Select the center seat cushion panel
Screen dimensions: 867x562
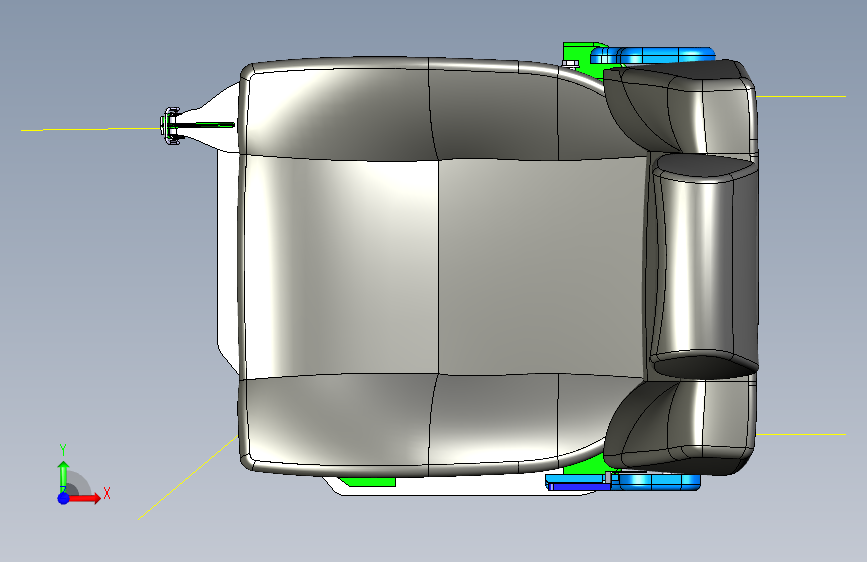442,268
